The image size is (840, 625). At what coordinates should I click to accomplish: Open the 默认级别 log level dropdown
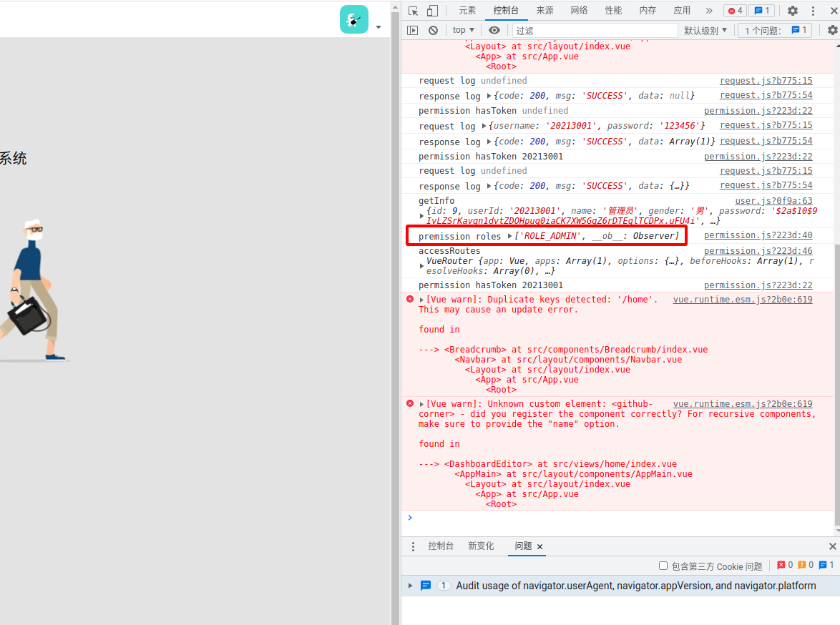[x=705, y=31]
